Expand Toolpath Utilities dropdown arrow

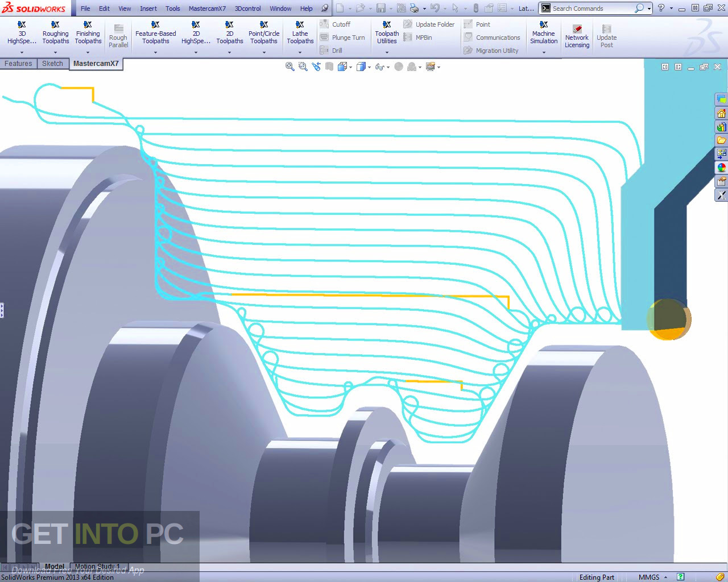click(x=387, y=53)
